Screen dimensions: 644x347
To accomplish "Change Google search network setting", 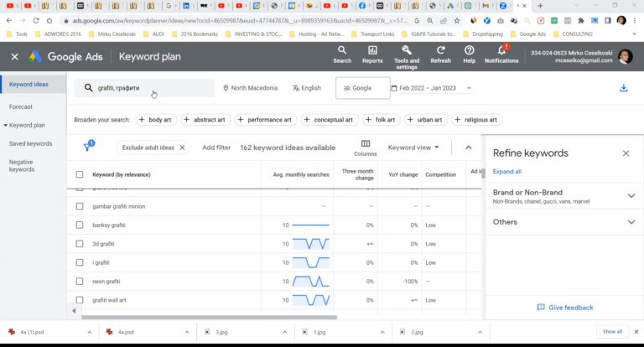I will coord(362,88).
